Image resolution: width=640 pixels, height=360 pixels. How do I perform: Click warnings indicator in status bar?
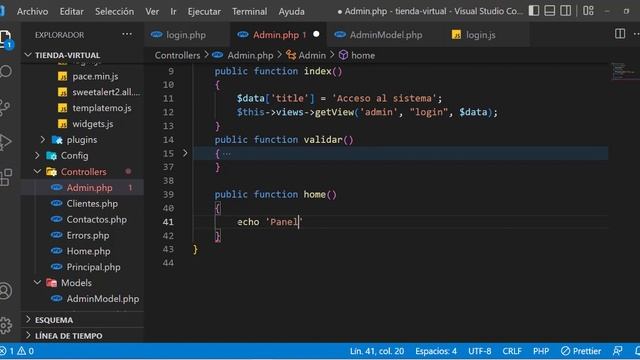pos(26,351)
